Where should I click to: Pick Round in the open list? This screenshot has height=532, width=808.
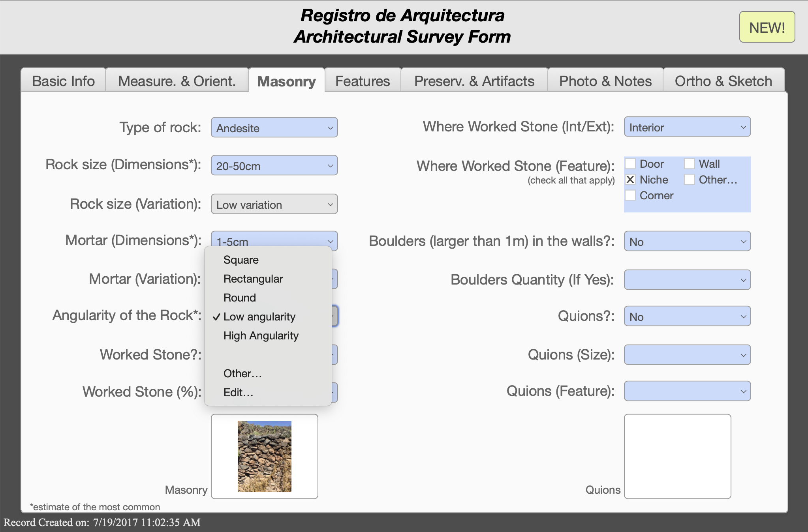pos(239,298)
